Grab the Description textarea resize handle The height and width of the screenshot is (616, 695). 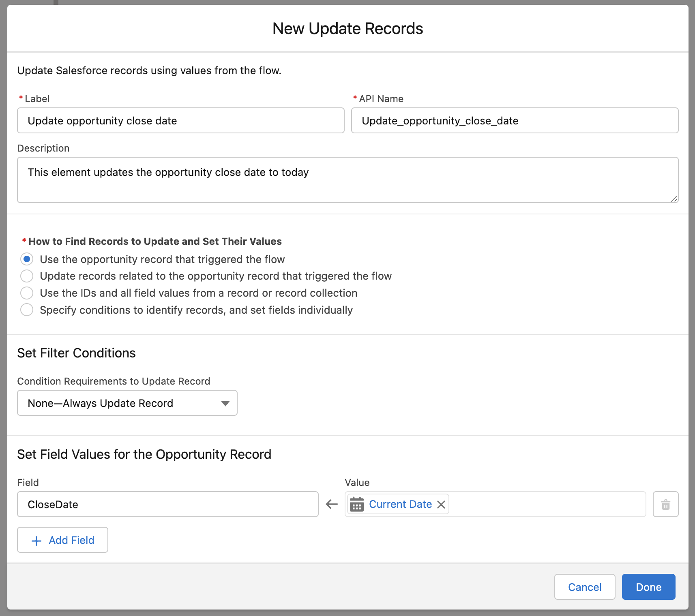[674, 199]
